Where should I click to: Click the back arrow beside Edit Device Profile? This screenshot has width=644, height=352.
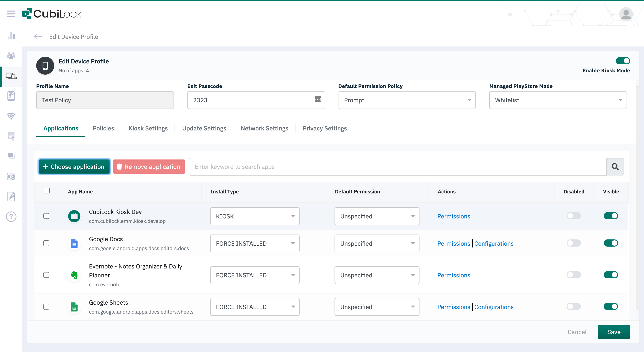click(x=38, y=37)
